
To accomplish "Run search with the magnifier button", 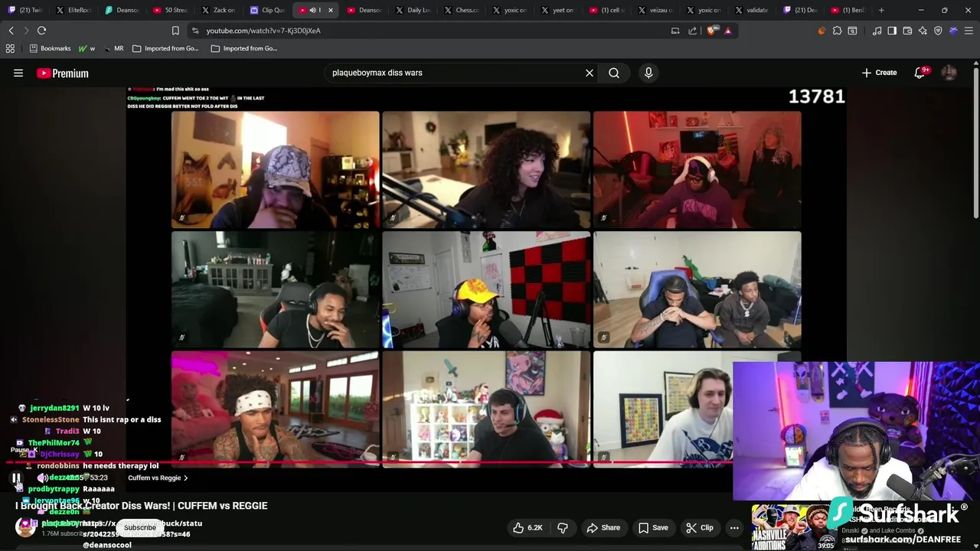I will click(x=614, y=73).
